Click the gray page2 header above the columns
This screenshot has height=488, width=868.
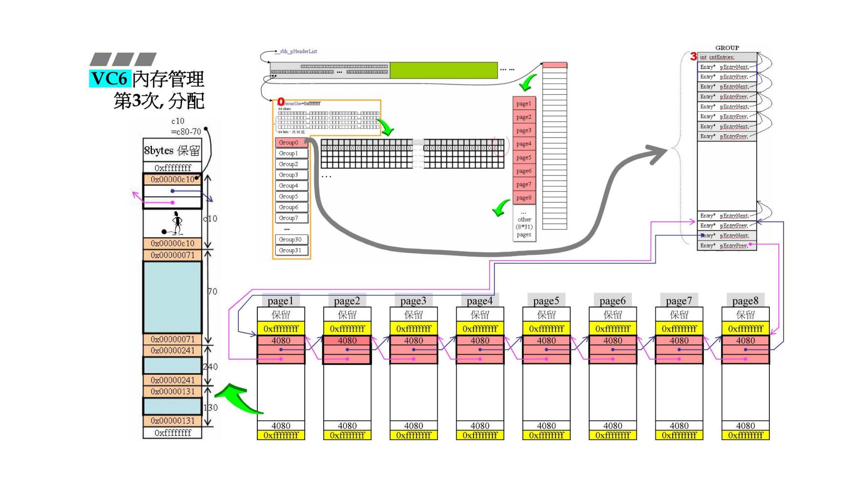pos(347,300)
